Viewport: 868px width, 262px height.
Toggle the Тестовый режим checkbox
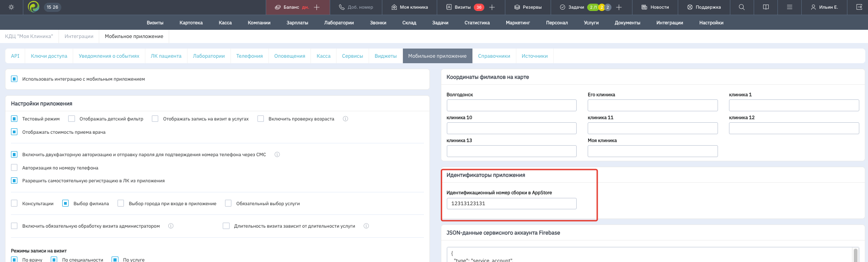point(14,119)
